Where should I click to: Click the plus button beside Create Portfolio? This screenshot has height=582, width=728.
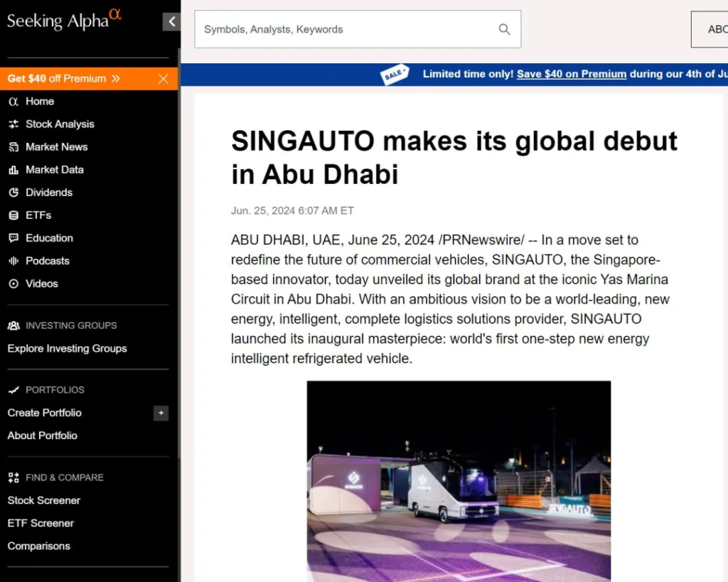pyautogui.click(x=161, y=413)
